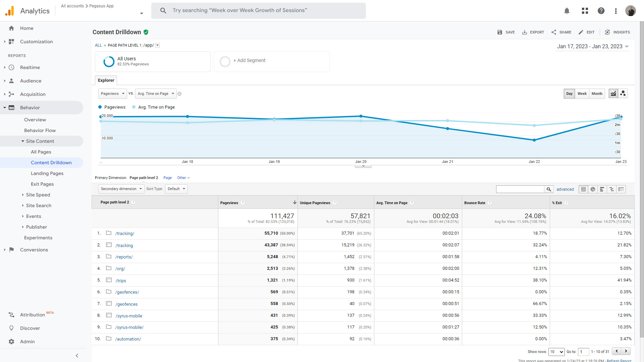This screenshot has width=644, height=362.
Task: Expand the Audience reports section
Action: [x=5, y=81]
